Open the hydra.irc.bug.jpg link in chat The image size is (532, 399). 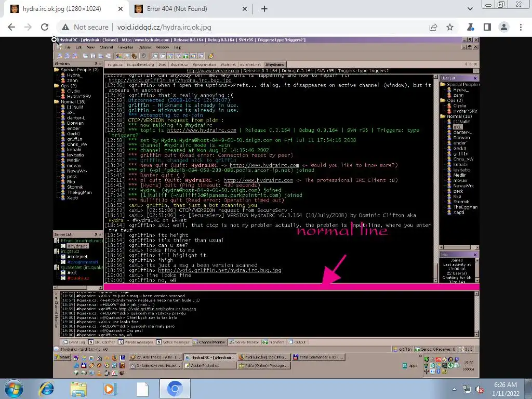point(220,270)
